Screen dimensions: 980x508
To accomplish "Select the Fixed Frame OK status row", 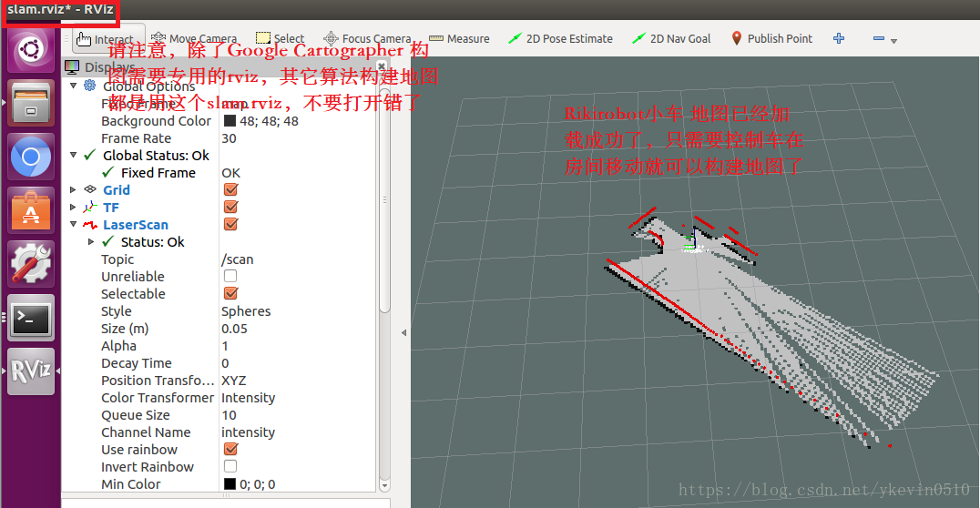I will (219, 172).
